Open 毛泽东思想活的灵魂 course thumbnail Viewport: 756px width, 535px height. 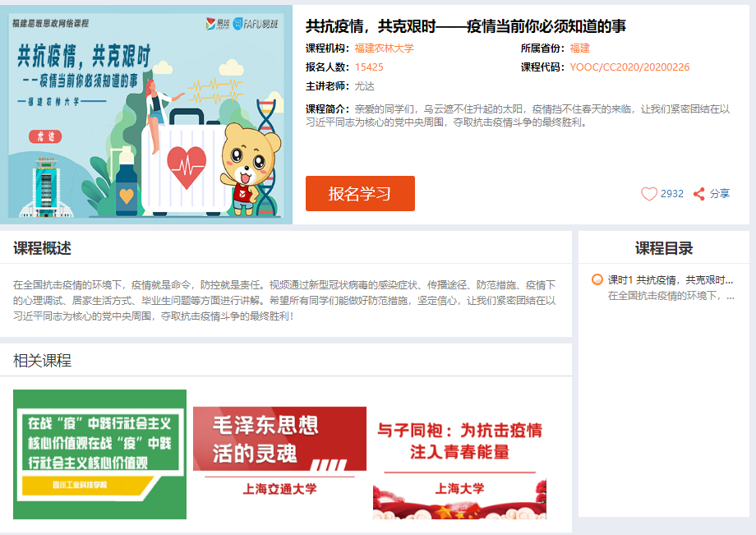point(279,454)
